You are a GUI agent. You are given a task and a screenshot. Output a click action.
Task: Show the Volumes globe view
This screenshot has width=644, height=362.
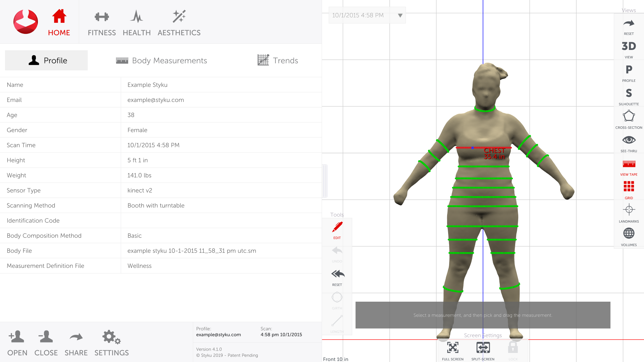pyautogui.click(x=629, y=234)
